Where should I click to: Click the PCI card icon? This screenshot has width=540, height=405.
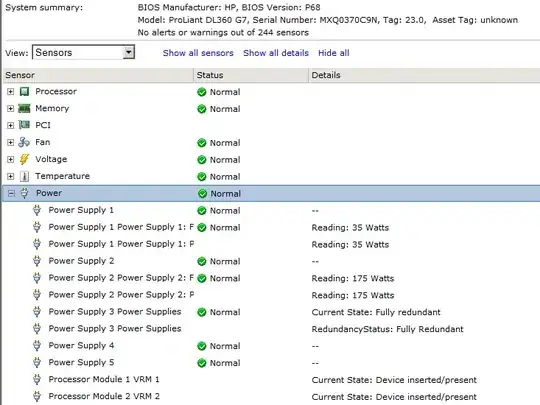click(24, 125)
